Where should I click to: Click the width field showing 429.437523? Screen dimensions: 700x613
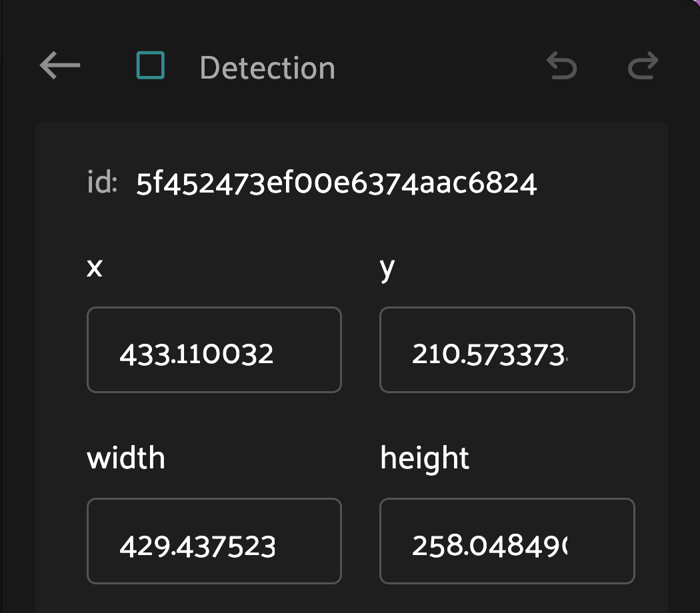click(213, 540)
